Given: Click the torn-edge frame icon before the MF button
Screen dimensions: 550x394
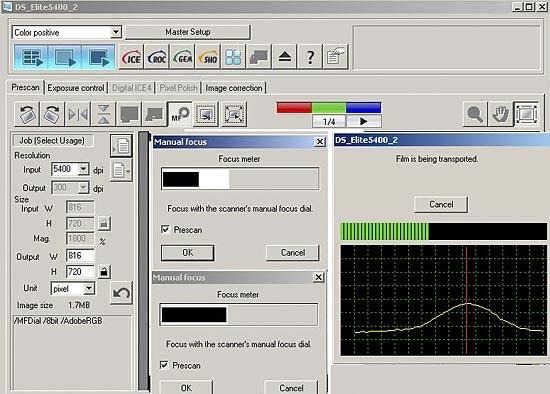Looking at the screenshot, I should [x=154, y=114].
